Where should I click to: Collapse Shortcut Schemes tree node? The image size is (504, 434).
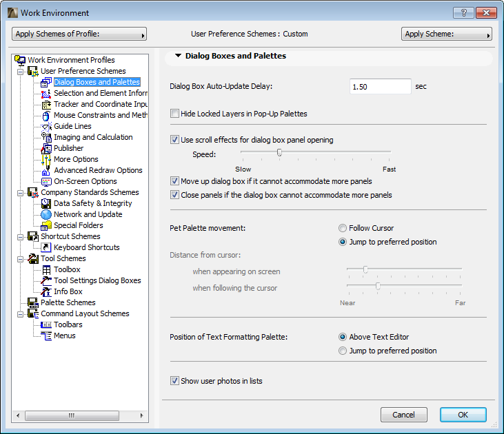tap(20, 237)
